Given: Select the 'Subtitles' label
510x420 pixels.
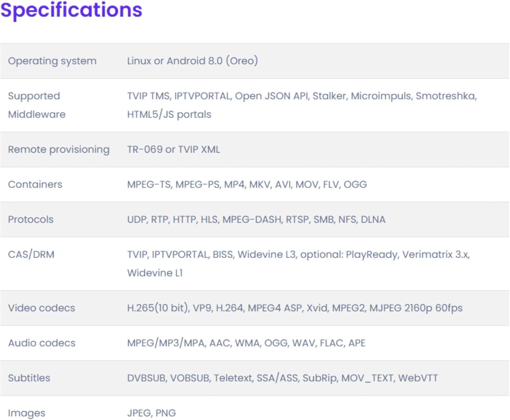Looking at the screenshot, I should click(29, 378).
